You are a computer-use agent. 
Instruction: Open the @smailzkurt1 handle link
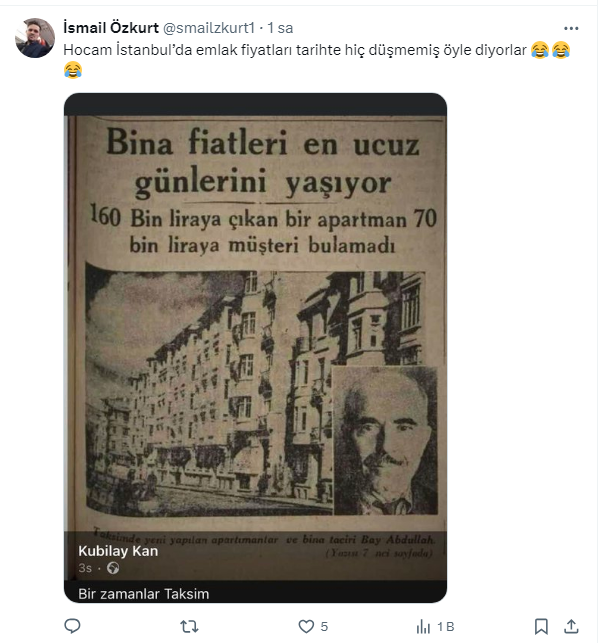(209, 28)
